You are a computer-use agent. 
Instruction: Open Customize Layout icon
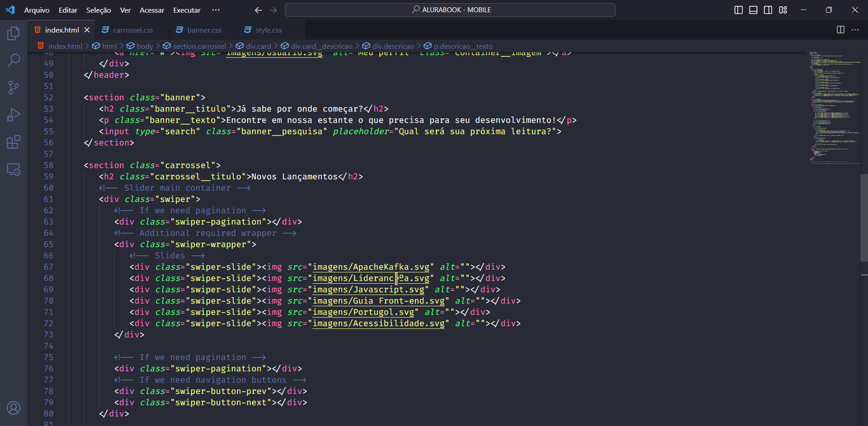point(783,10)
